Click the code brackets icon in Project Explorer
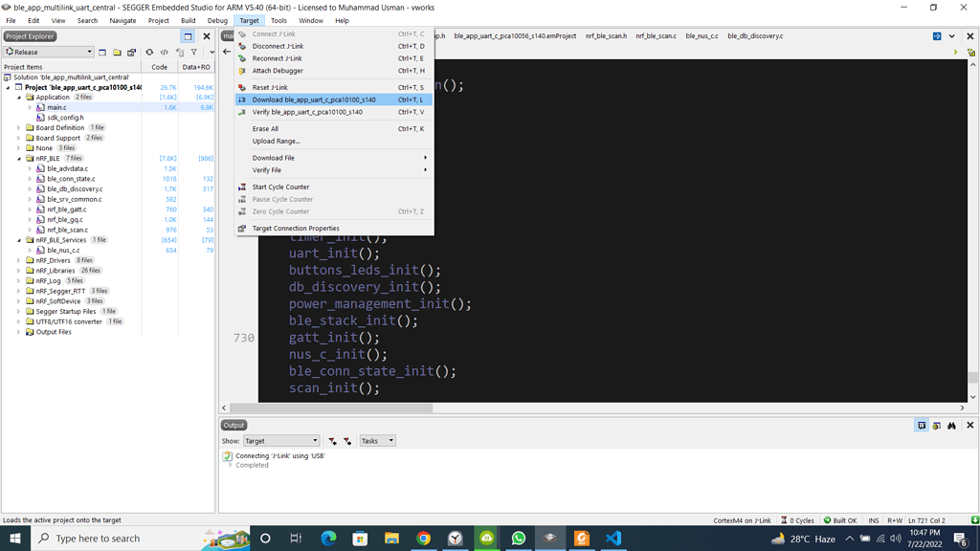This screenshot has height=551, width=980. pyautogui.click(x=164, y=53)
